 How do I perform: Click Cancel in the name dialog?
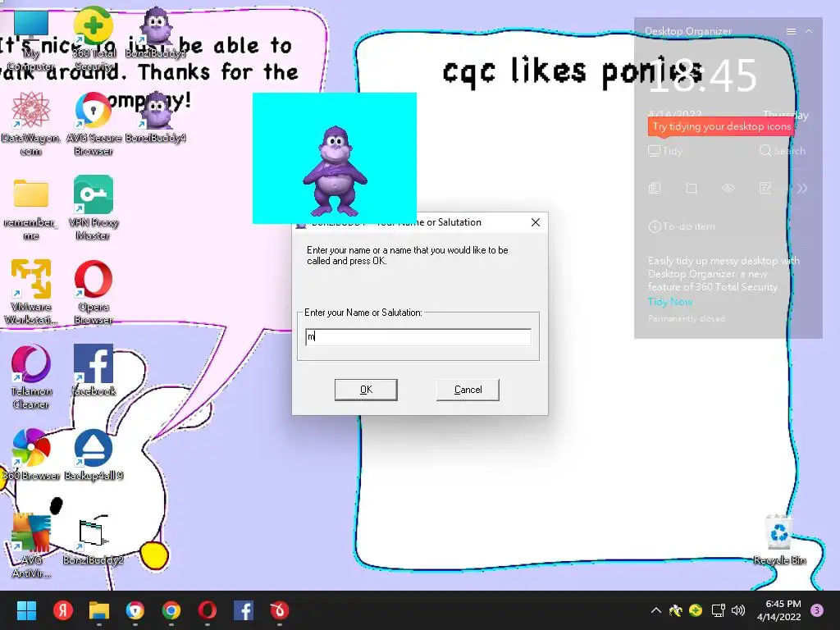[468, 390]
